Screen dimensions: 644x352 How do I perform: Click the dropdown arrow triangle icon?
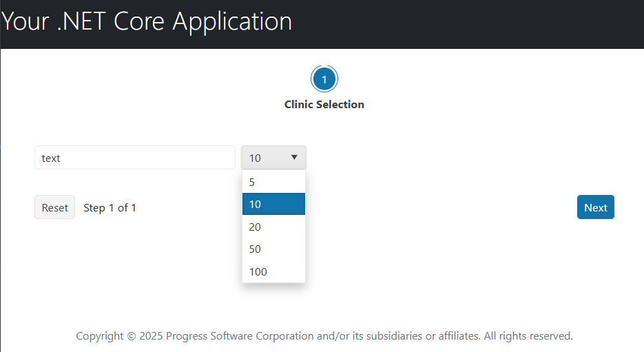294,158
